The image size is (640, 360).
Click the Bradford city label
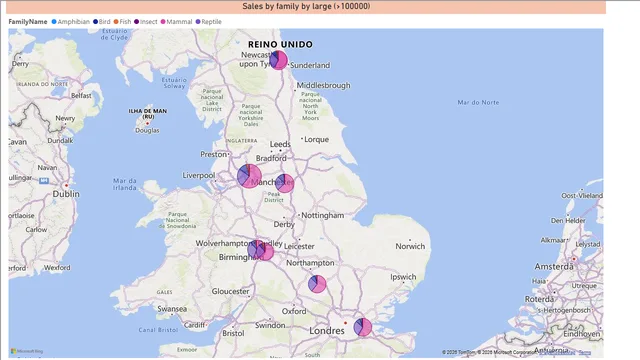pos(271,158)
